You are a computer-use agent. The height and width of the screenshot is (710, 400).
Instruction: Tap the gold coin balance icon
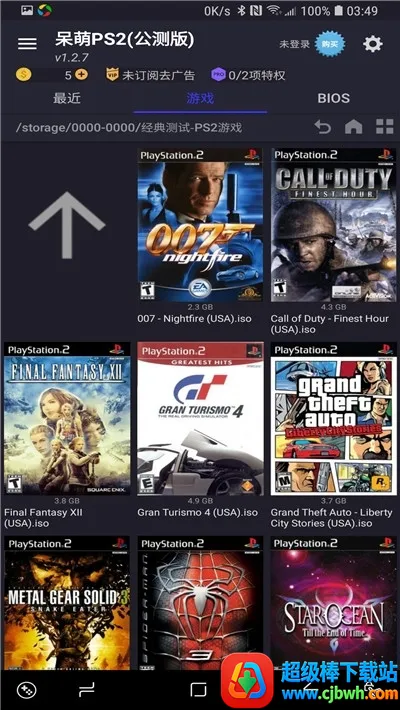[x=24, y=74]
